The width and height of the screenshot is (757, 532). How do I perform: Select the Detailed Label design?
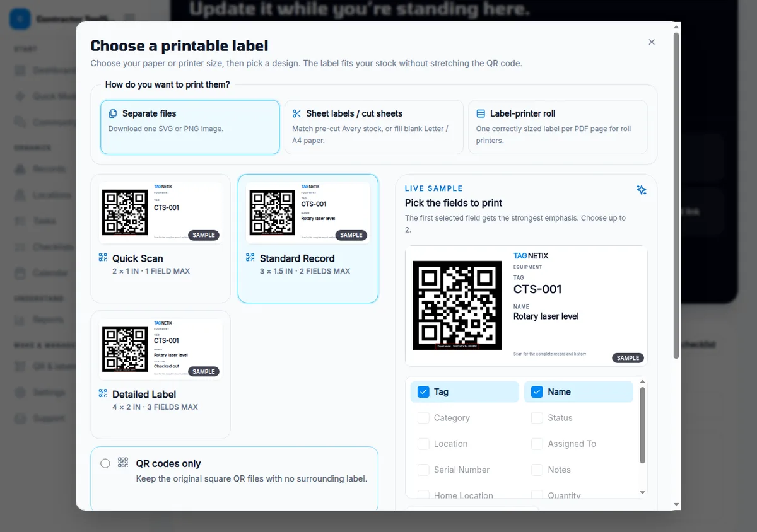(161, 374)
